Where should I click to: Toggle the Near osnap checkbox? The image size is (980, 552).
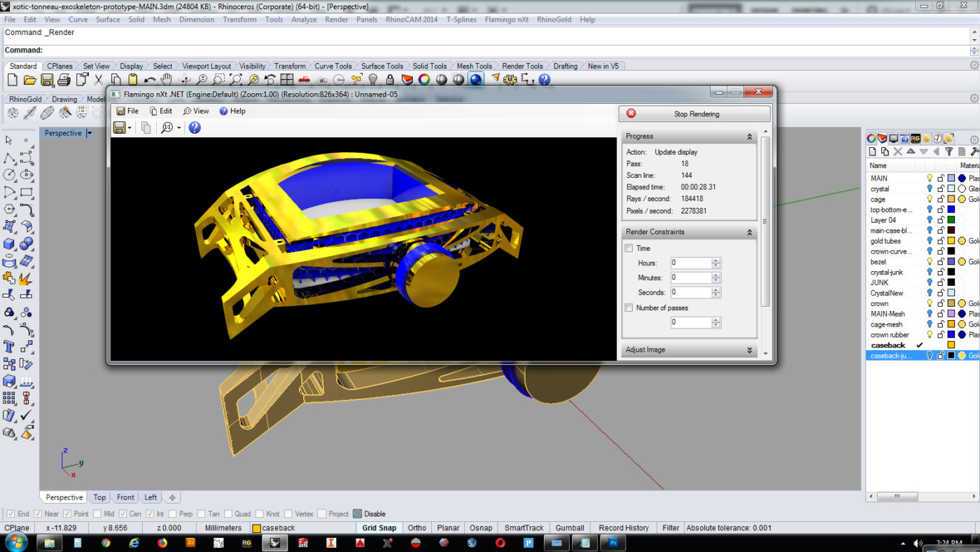tap(37, 513)
